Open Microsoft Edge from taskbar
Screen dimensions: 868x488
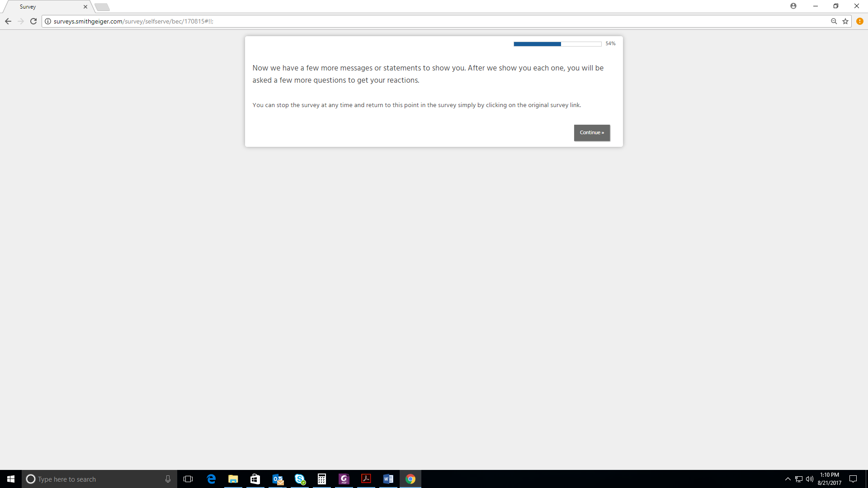pos(211,479)
